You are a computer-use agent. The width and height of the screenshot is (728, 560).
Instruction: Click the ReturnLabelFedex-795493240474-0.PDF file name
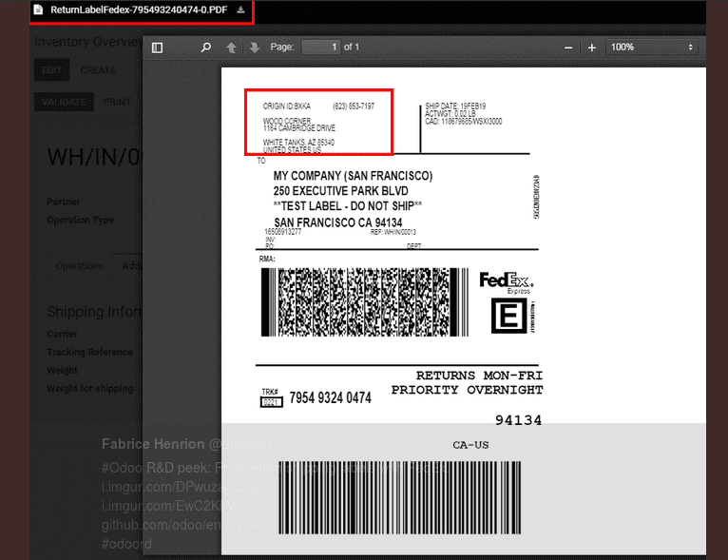pyautogui.click(x=139, y=10)
